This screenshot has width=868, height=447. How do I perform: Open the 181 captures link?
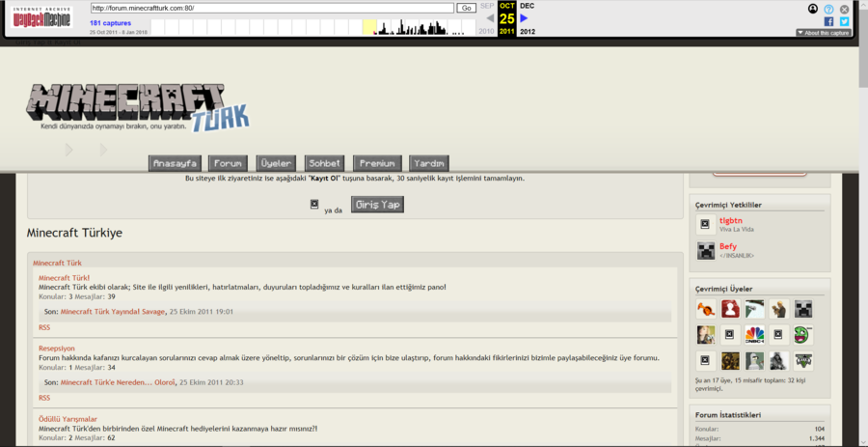111,23
